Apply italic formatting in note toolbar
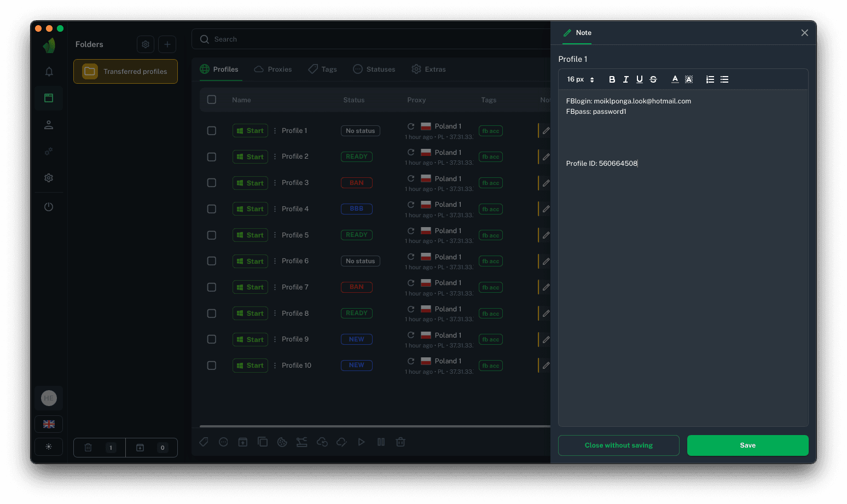The width and height of the screenshot is (847, 504). [x=625, y=79]
